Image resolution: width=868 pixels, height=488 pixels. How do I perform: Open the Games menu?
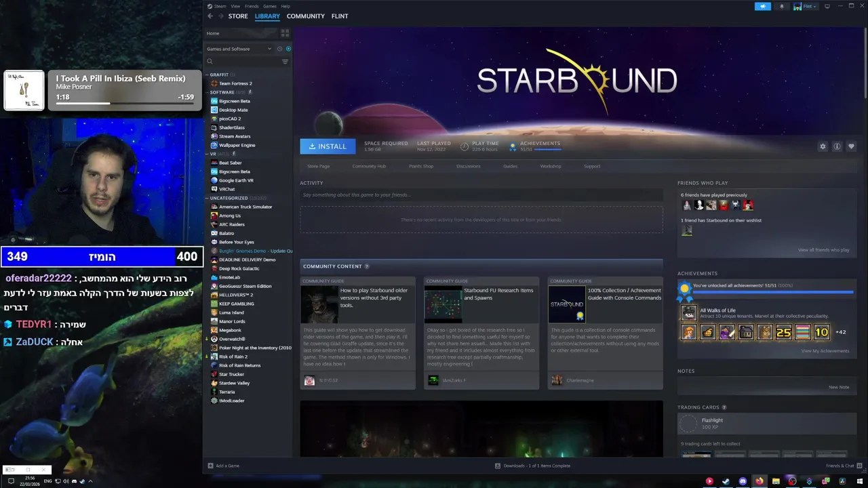pyautogui.click(x=269, y=6)
